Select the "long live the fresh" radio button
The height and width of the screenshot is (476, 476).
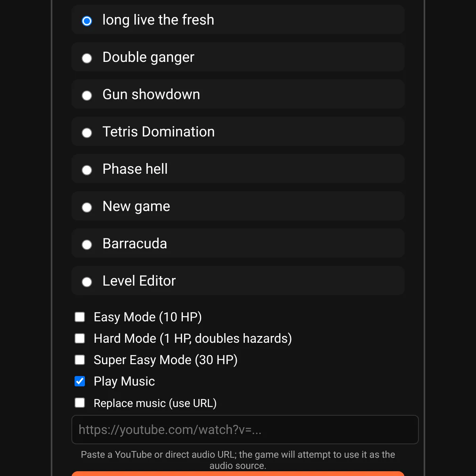click(x=87, y=21)
